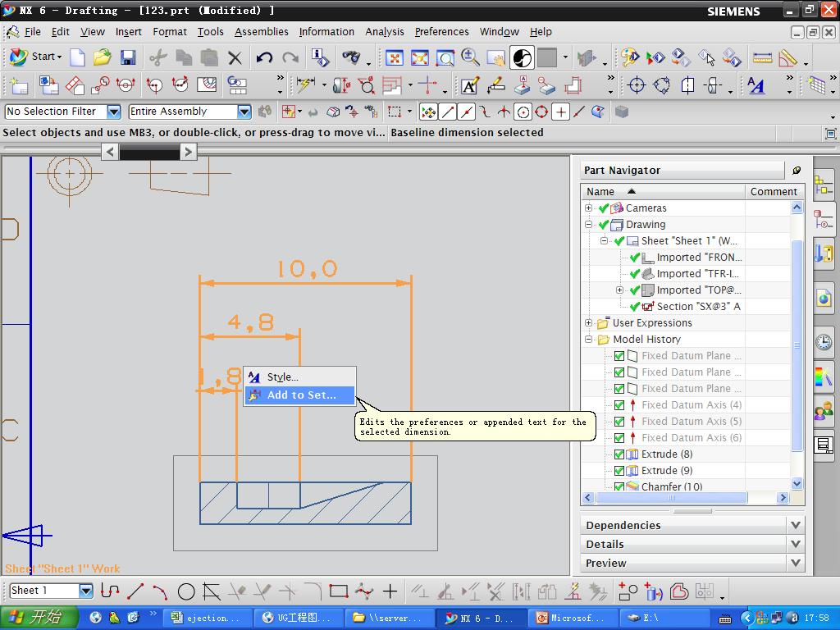
Task: Click the binoculars find icon
Action: tap(351, 57)
